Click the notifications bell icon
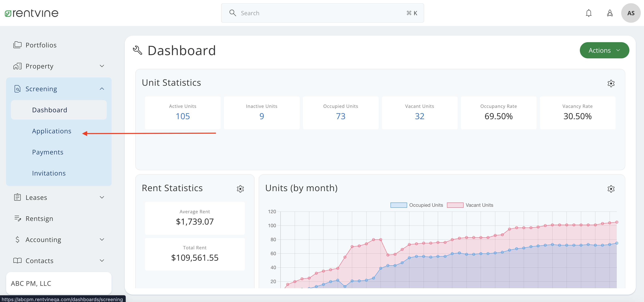 click(589, 13)
